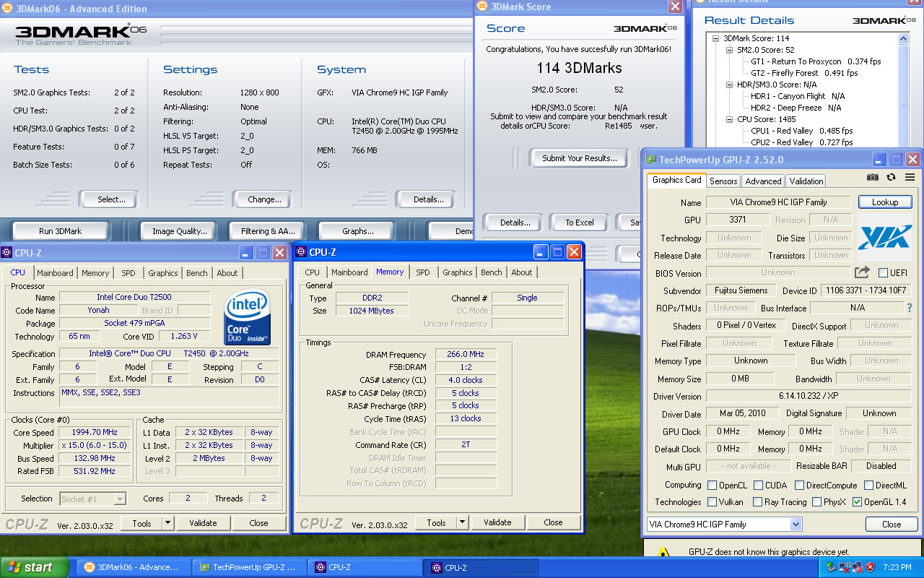
Task: Collapse the SM2.0 Score: 52 node
Action: [729, 50]
